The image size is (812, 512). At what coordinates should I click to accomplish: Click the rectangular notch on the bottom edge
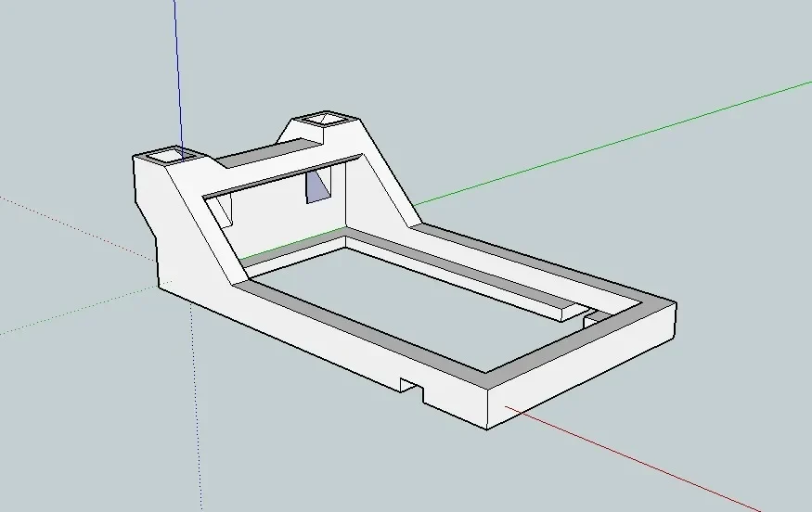tap(412, 389)
